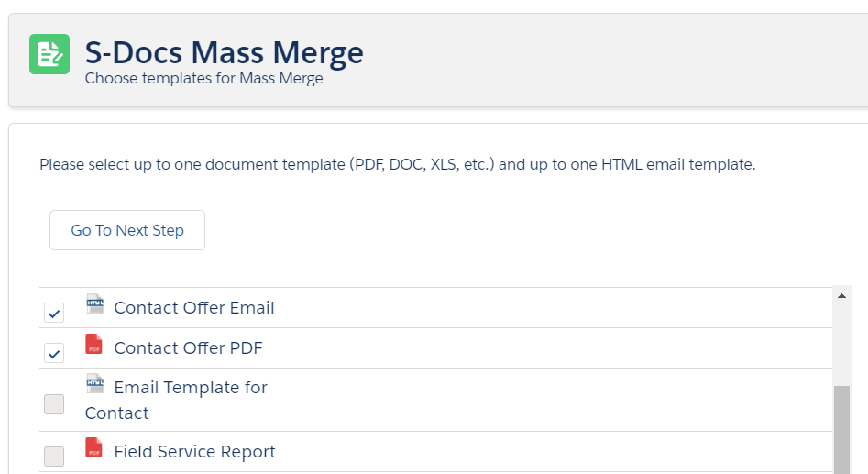
Task: Select the Contact Offer PDF template name
Action: click(188, 347)
